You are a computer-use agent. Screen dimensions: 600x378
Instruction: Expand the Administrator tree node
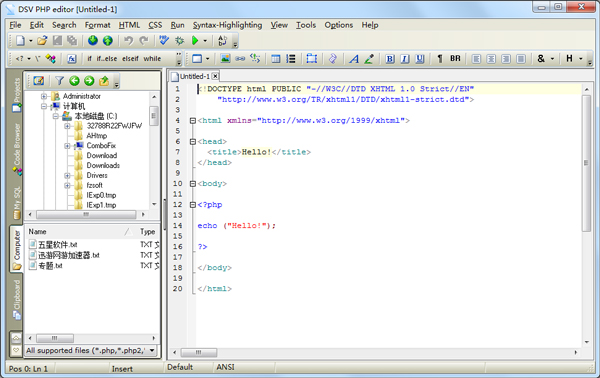tap(44, 96)
